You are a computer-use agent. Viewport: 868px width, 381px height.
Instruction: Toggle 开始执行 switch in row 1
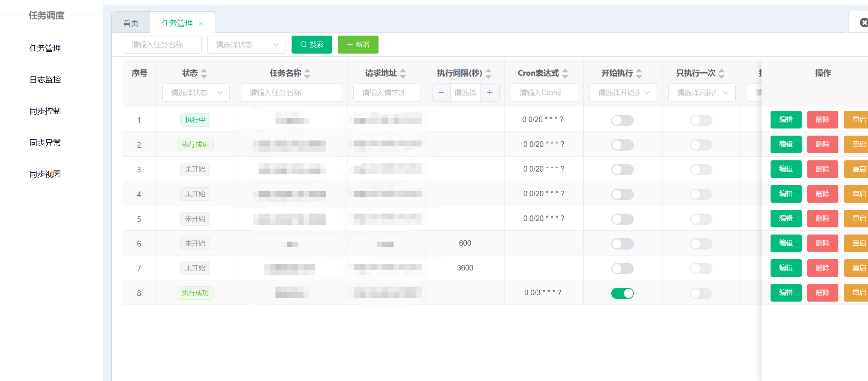[x=623, y=120]
